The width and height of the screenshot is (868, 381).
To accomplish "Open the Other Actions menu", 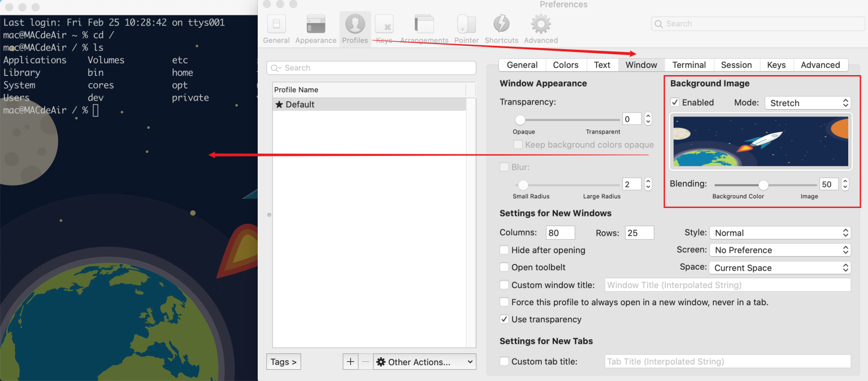I will (x=424, y=361).
